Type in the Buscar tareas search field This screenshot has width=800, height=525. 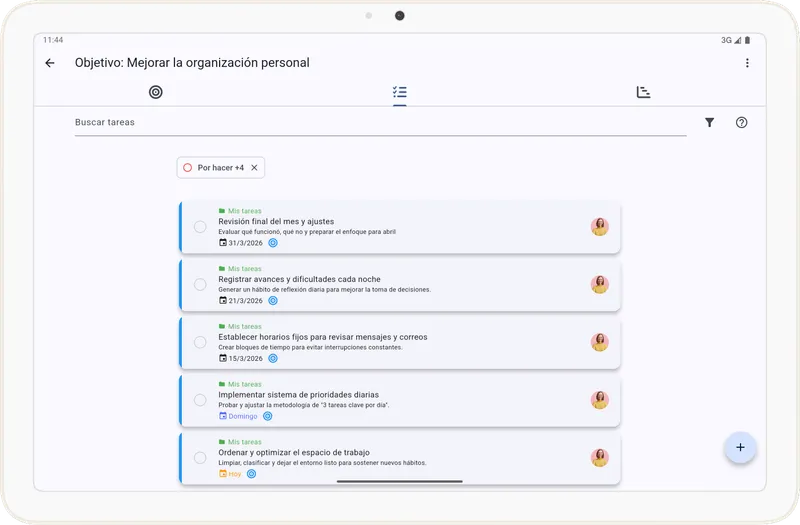380,123
